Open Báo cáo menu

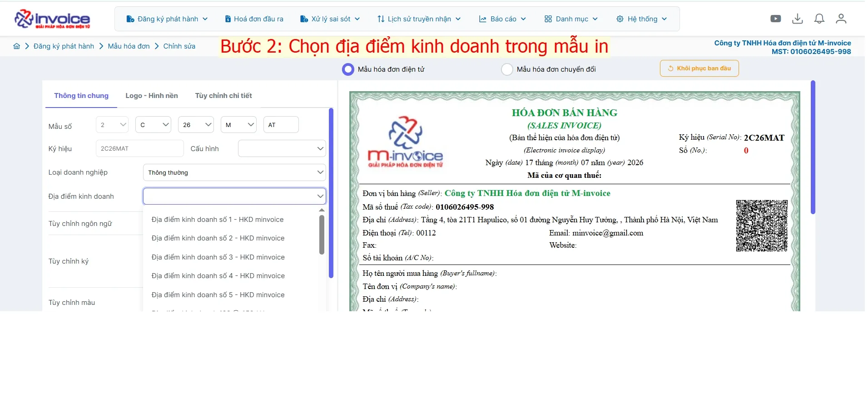502,19
